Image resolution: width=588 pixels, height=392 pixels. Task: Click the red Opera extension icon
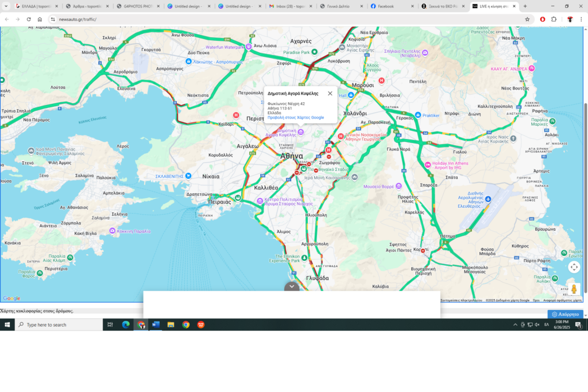click(542, 19)
